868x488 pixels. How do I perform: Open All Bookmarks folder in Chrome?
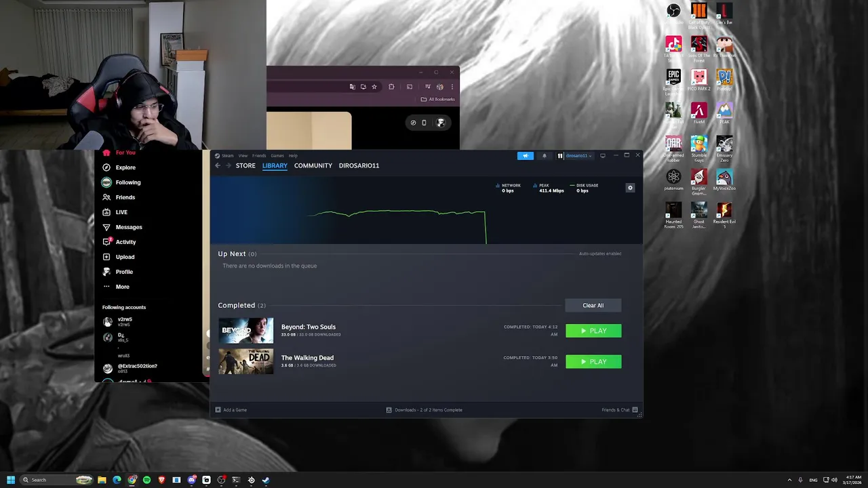click(x=438, y=100)
